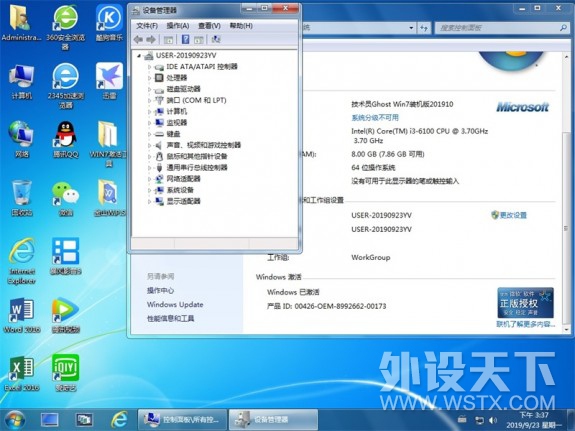Open the 查看(V) menu
This screenshot has width=575, height=431.
(209, 26)
